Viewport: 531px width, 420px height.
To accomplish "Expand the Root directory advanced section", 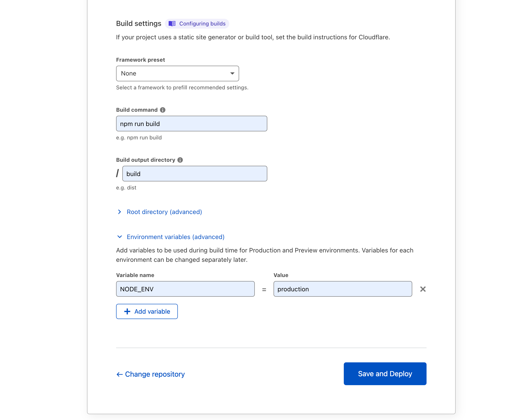I will 164,212.
